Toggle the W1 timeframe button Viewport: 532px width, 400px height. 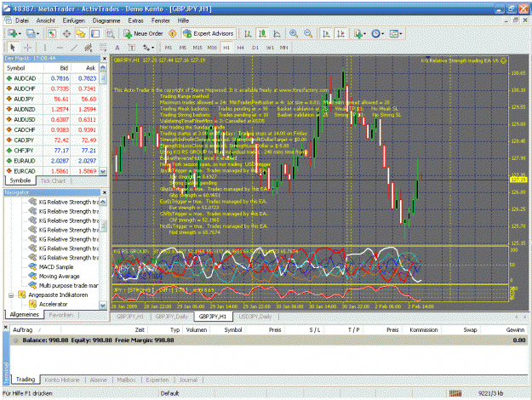[270, 48]
